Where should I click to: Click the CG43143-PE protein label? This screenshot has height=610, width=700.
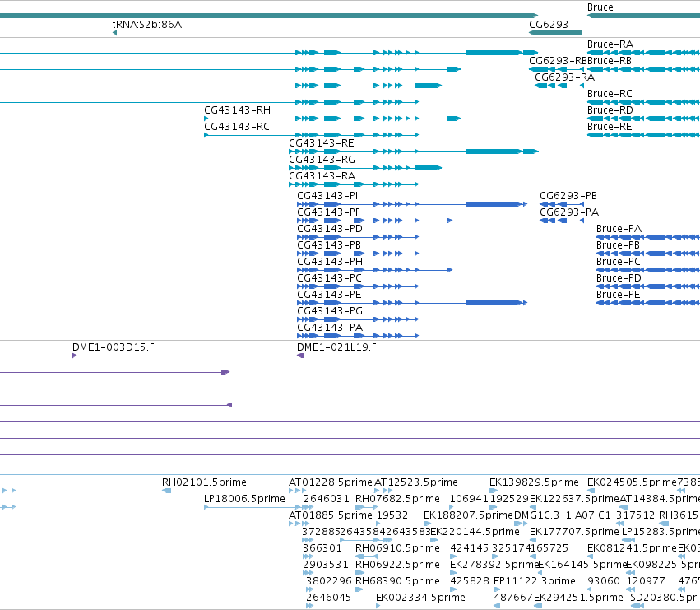(x=329, y=295)
